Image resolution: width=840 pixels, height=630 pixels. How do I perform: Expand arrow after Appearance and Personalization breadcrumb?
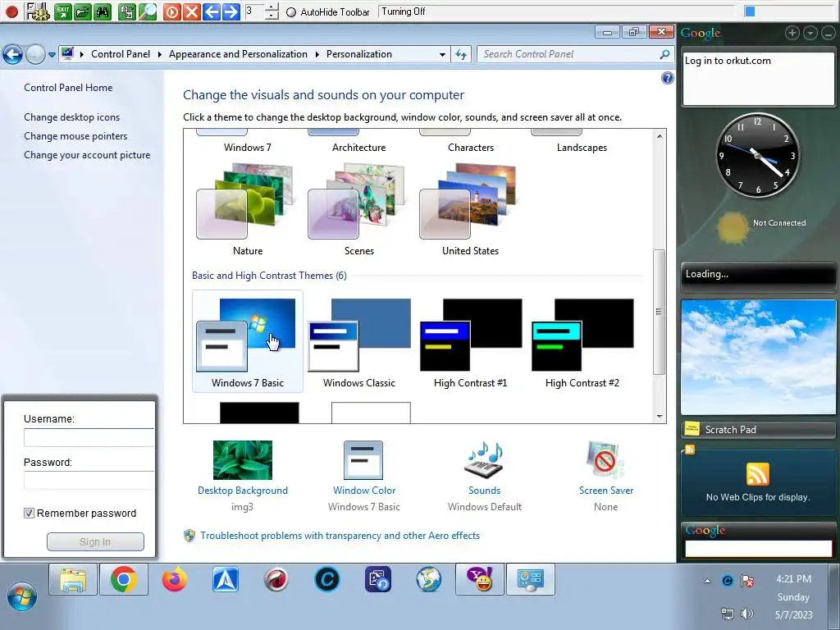(x=317, y=54)
